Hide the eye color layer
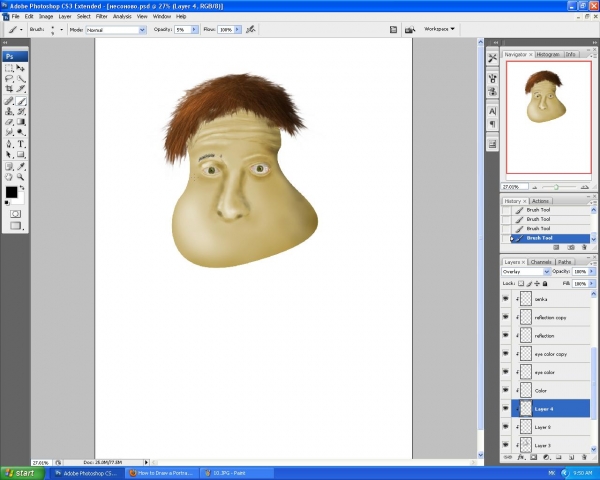Viewport: 600px width, 480px height. [x=505, y=372]
